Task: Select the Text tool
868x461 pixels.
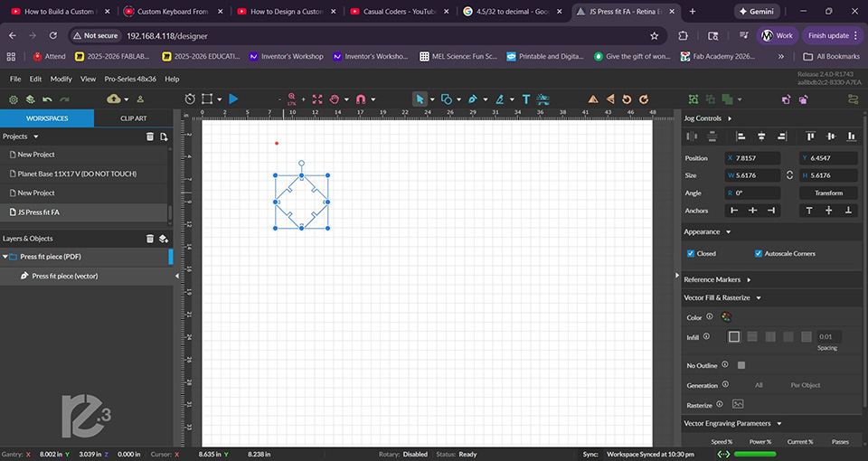Action: pyautogui.click(x=526, y=99)
